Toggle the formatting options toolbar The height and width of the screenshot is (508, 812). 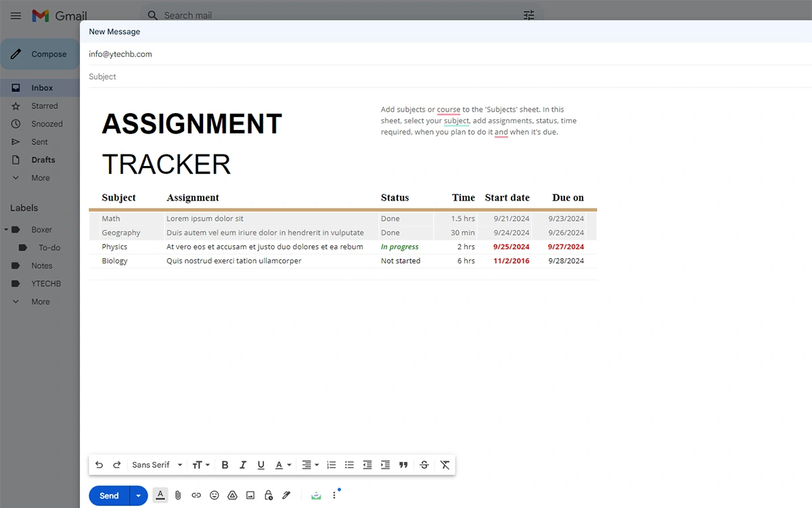pyautogui.click(x=160, y=495)
